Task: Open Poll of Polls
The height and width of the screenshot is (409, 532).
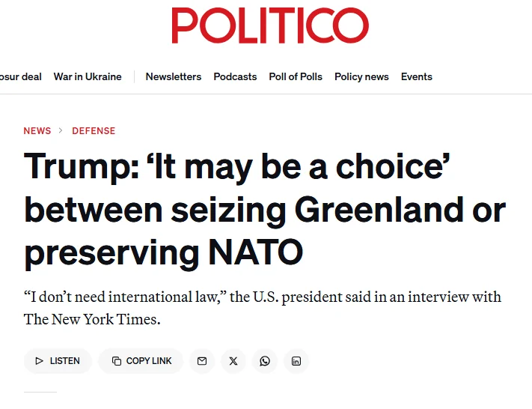Action: [x=296, y=76]
